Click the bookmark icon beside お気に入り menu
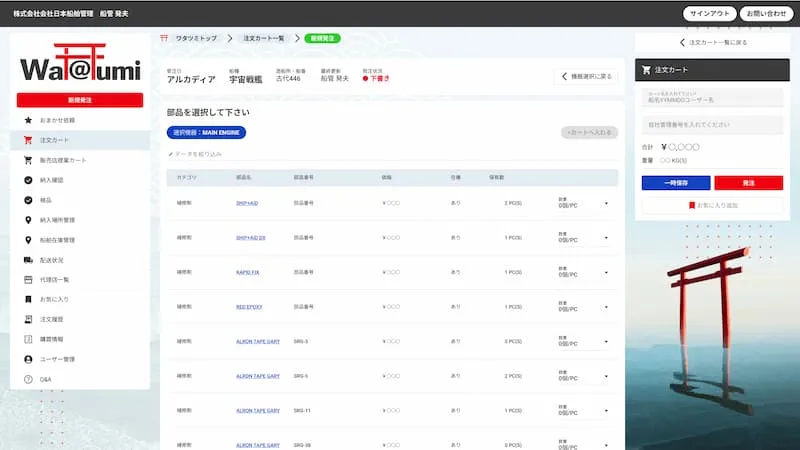The image size is (800, 450). tap(28, 299)
